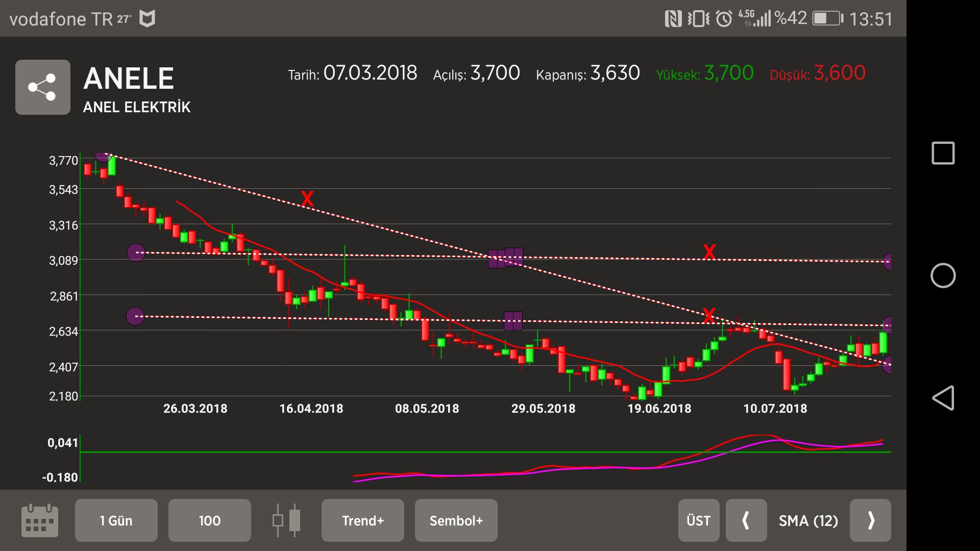Tap the Android home circle button
Viewport: 980px width, 551px height.
coord(943,275)
